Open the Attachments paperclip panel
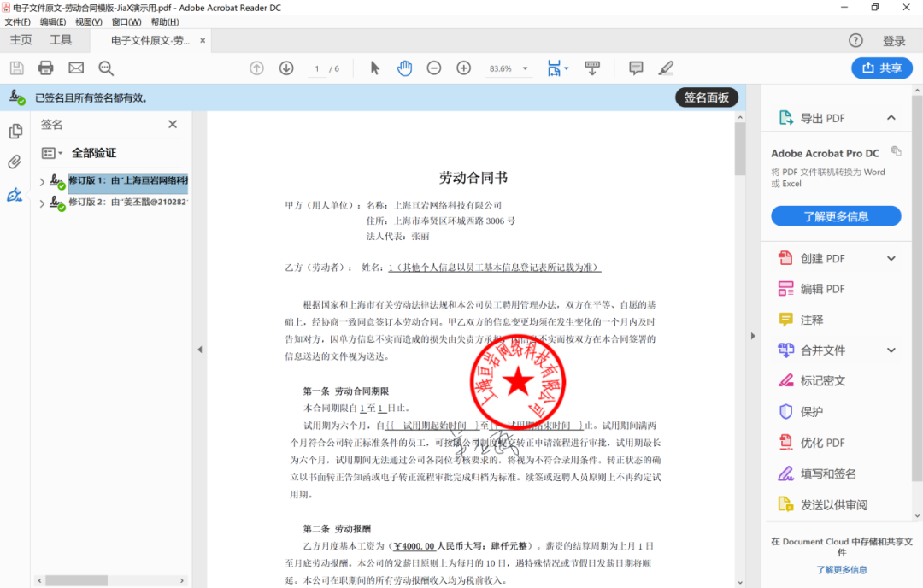The height and width of the screenshot is (588, 923). coord(15,162)
